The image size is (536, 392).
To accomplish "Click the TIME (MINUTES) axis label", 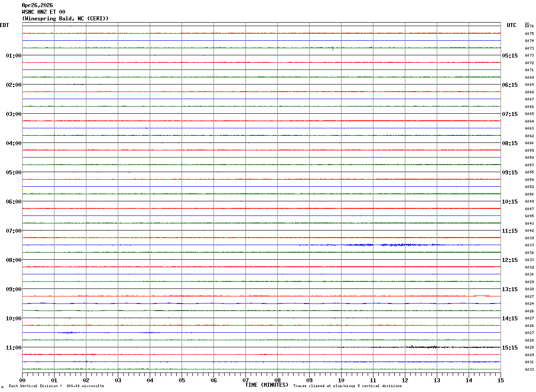I will 267,385.
